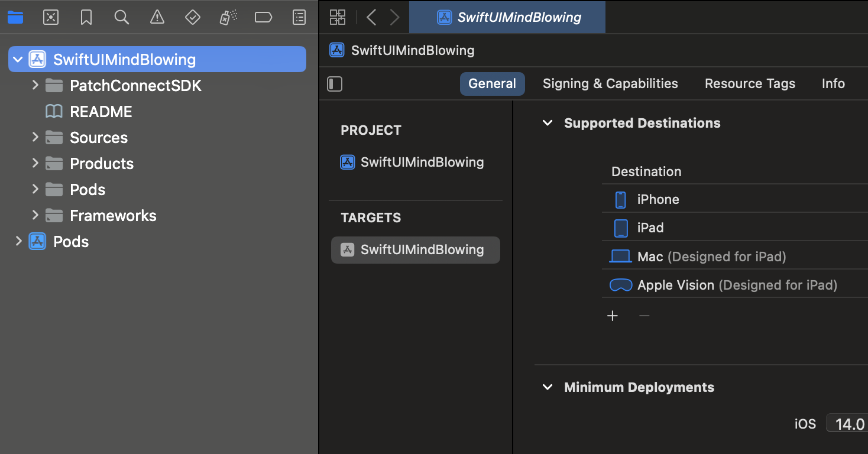The width and height of the screenshot is (868, 454).
Task: Toggle the project and targets sidebar
Action: tap(335, 84)
